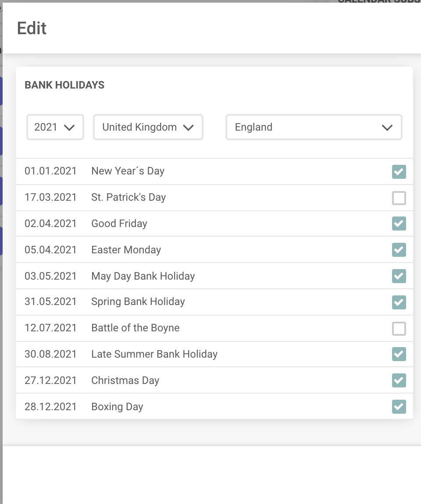Click the chevron beside year 2021
Screen dimensions: 421x504
click(69, 128)
